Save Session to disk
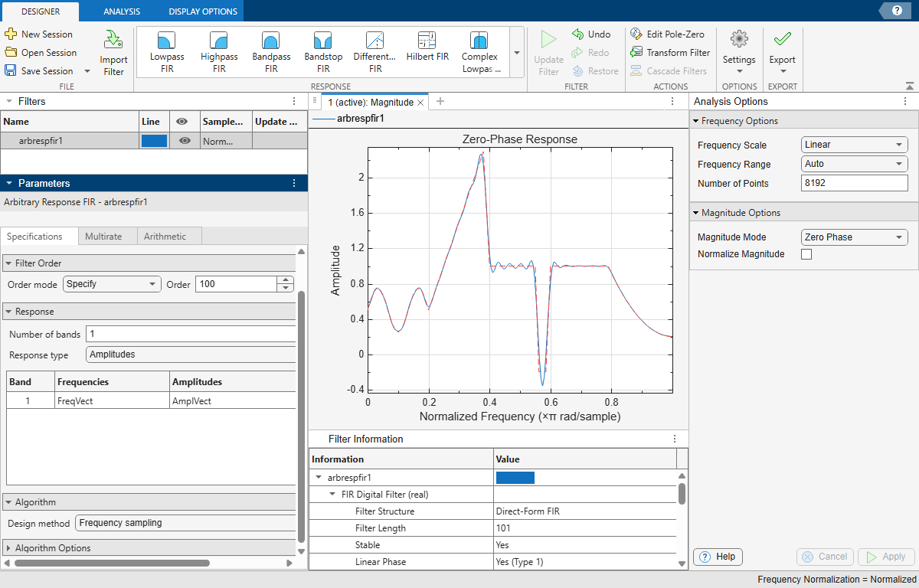The height and width of the screenshot is (588, 919). (x=39, y=71)
